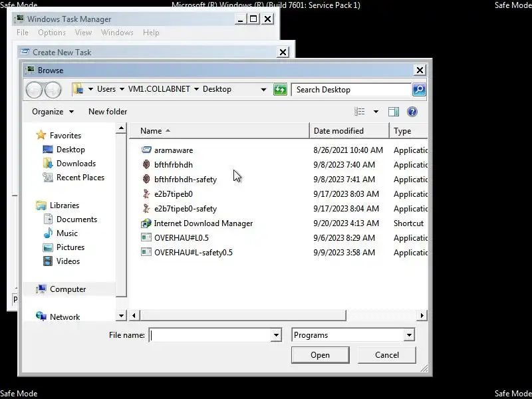Click the Shortcut type cell
This screenshot has width=532, height=399.
[x=408, y=223]
